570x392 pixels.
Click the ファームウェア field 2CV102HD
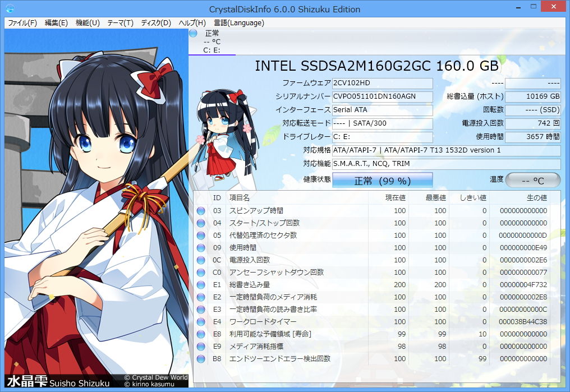(x=383, y=83)
